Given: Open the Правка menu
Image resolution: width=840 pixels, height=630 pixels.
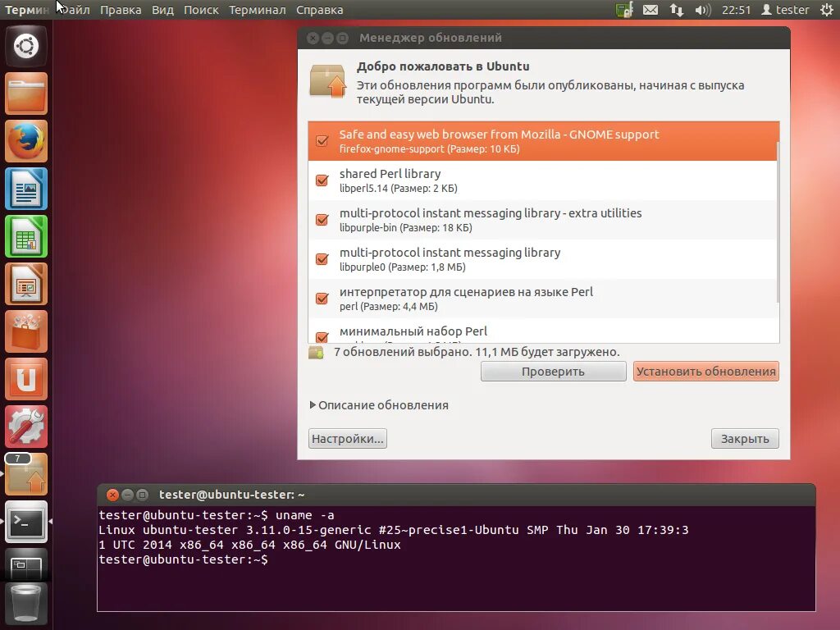Looking at the screenshot, I should pos(121,10).
